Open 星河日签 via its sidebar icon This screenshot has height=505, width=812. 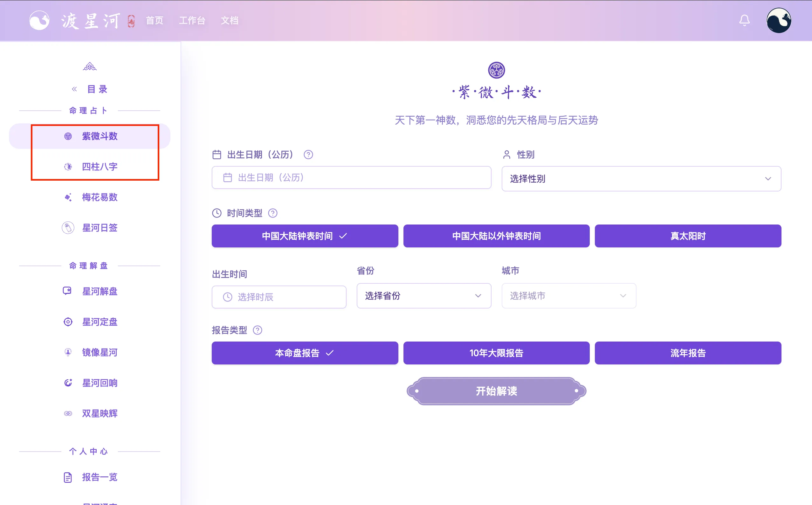point(68,227)
